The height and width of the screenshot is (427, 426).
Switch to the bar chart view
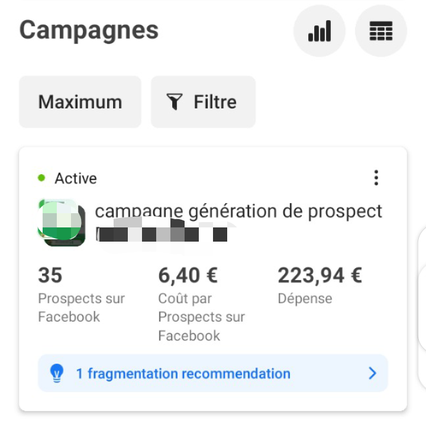click(x=319, y=31)
